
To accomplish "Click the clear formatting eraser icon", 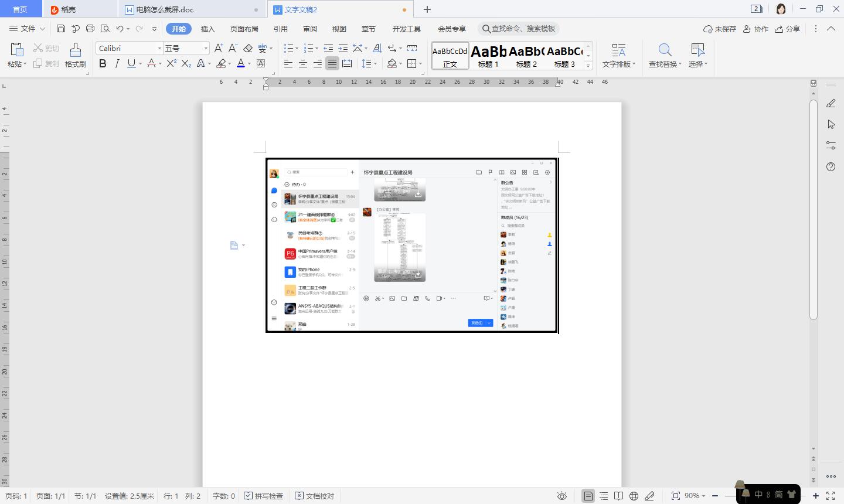I will 248,48.
